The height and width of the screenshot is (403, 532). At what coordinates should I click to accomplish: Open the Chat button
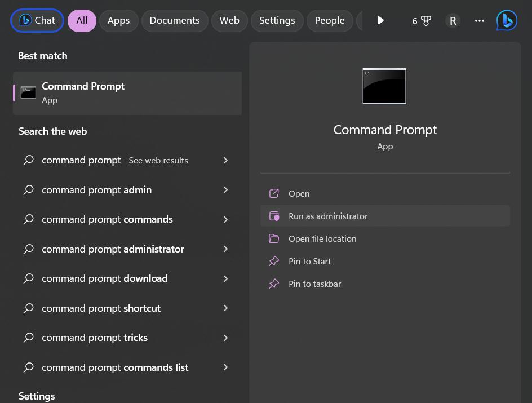point(37,21)
